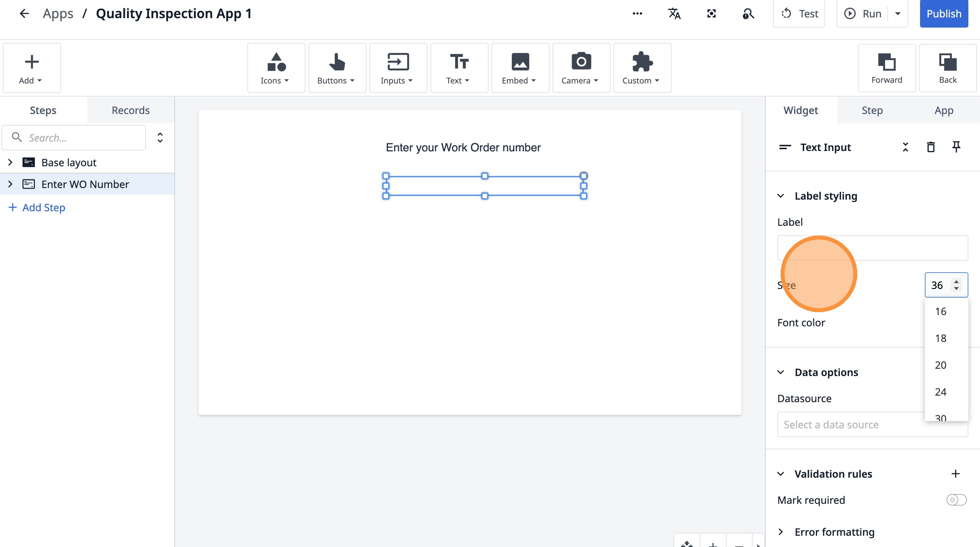Open the Run button dropdown arrow
Viewport: 980px width, 547px height.
coord(898,14)
